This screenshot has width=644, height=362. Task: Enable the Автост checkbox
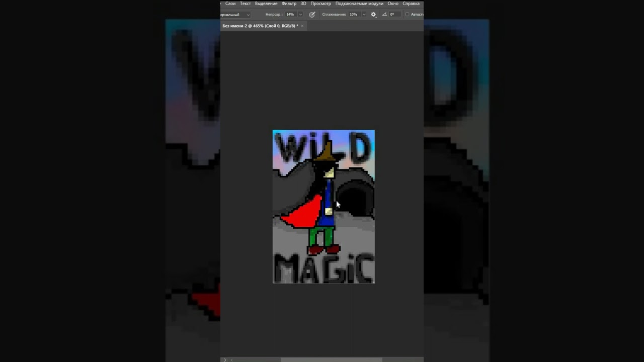[x=408, y=15]
